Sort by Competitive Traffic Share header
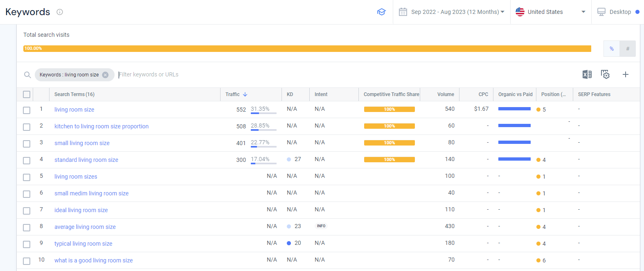 pos(391,94)
